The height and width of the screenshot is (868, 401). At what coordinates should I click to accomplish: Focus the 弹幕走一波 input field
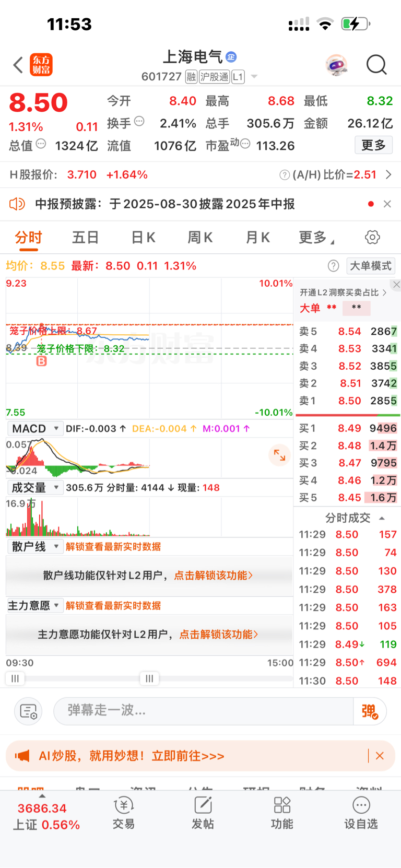tap(204, 711)
